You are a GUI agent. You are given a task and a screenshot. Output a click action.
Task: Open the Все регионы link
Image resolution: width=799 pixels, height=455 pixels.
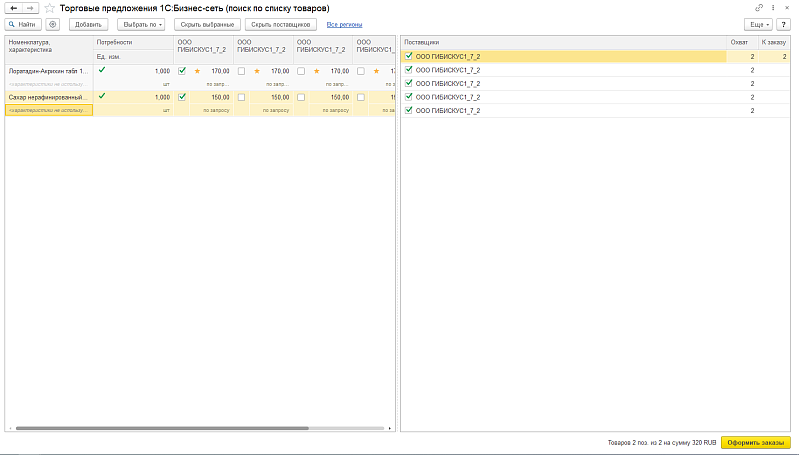tap(344, 23)
